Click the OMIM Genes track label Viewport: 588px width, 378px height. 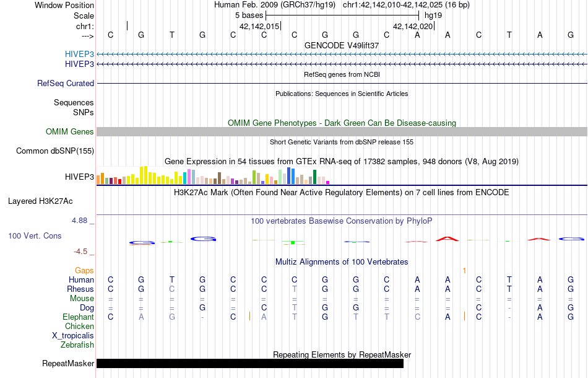[x=69, y=132]
